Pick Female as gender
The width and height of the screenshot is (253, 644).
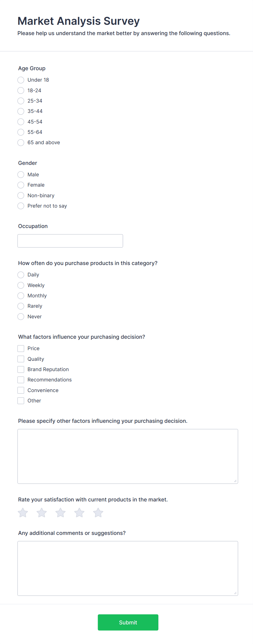21,185
